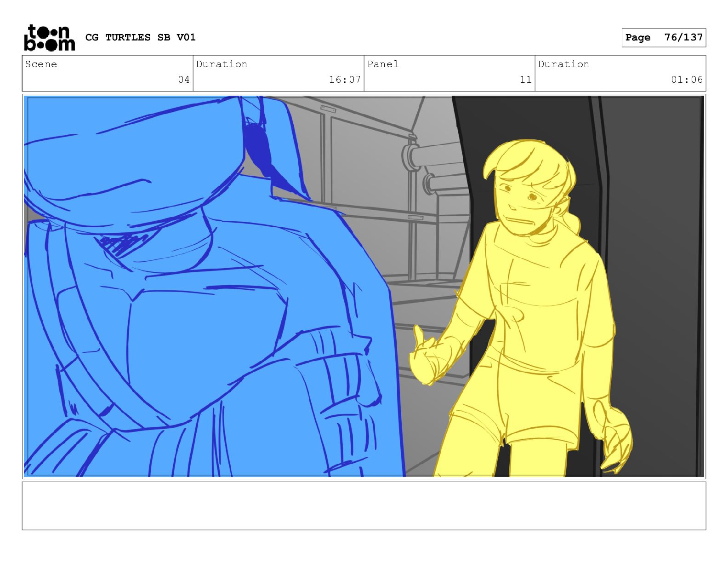
Task: Click the Toon Boom logo
Action: [49, 38]
